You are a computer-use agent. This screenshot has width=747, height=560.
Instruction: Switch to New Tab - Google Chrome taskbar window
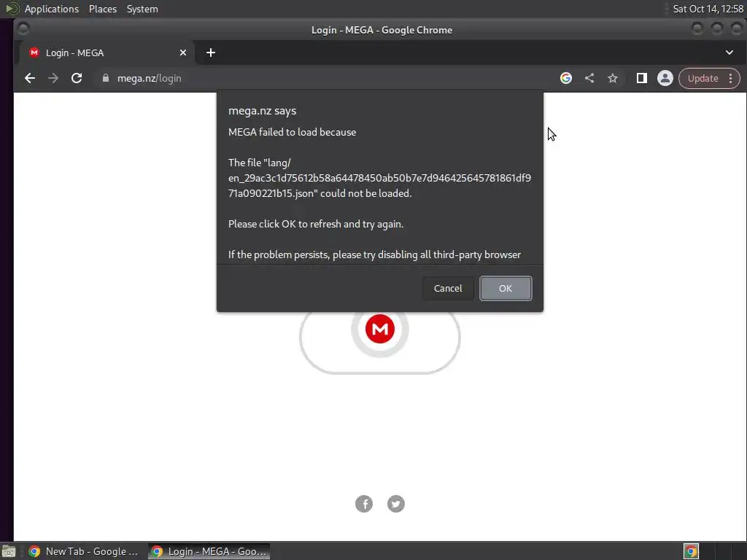(84, 551)
